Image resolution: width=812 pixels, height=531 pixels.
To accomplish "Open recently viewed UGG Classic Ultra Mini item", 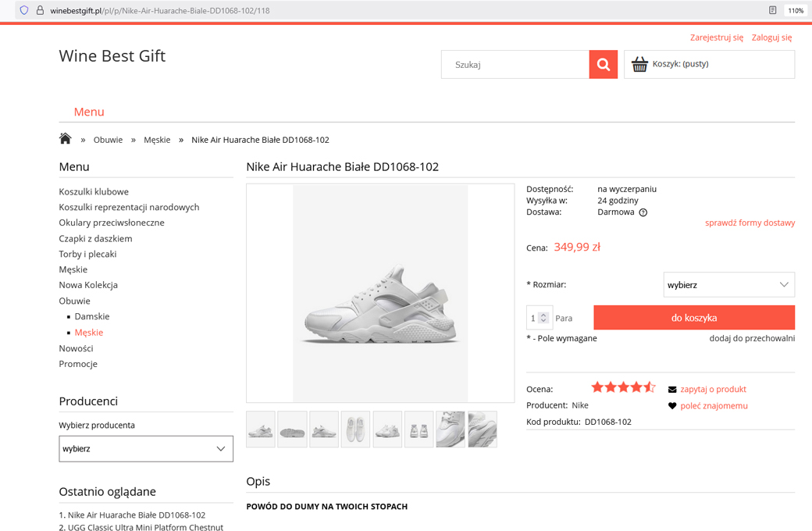I will tap(145, 527).
